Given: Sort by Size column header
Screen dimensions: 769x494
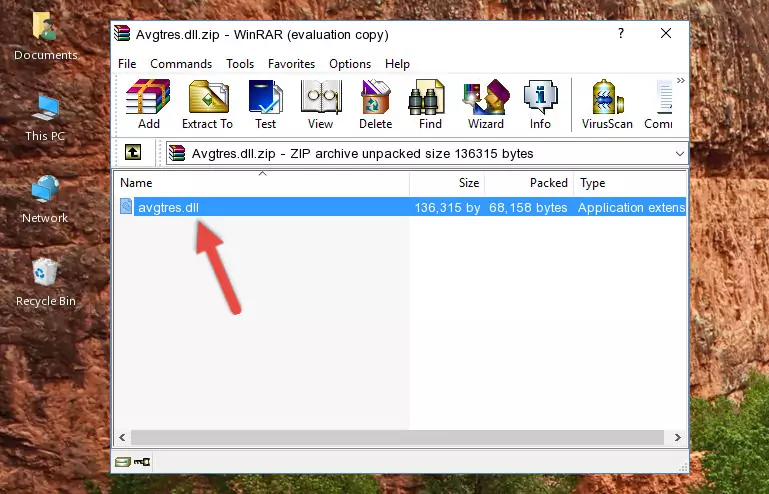Looking at the screenshot, I should point(447,183).
